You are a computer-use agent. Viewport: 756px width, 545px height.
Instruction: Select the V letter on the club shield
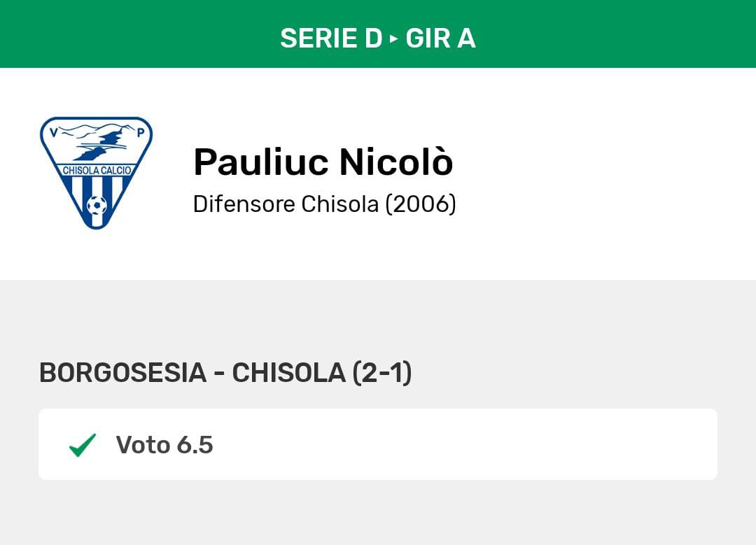pyautogui.click(x=53, y=131)
